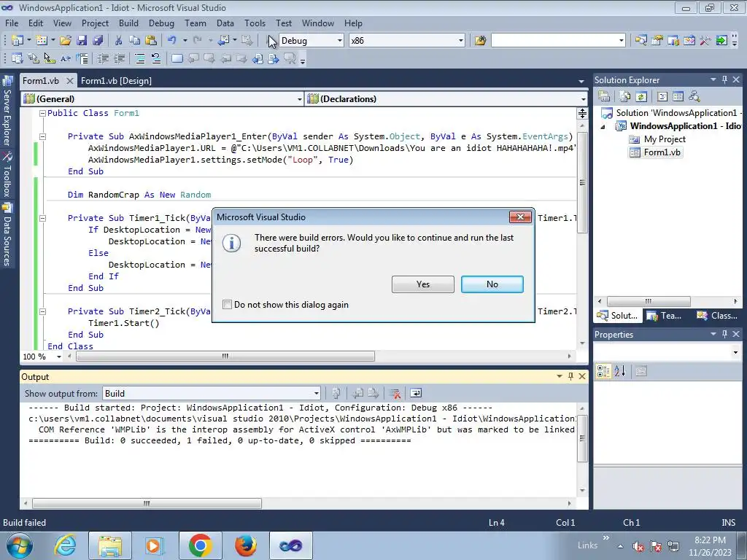The image size is (747, 560).
Task: Open the Project menu
Action: [x=95, y=23]
